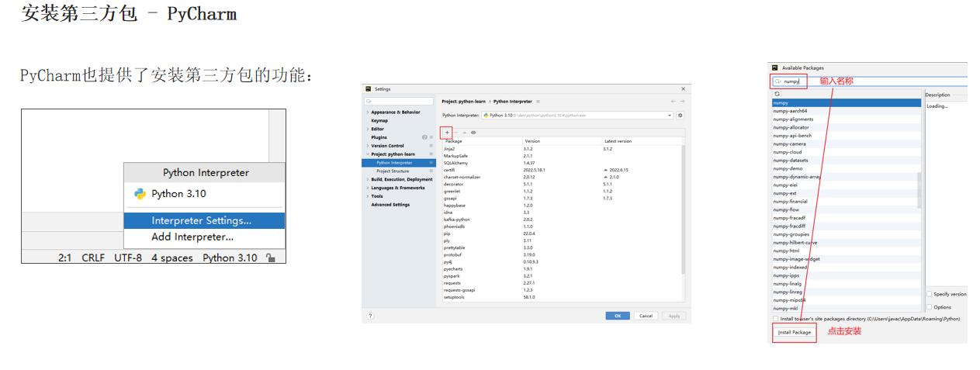Enable the Specify version checkbox

tap(930, 294)
